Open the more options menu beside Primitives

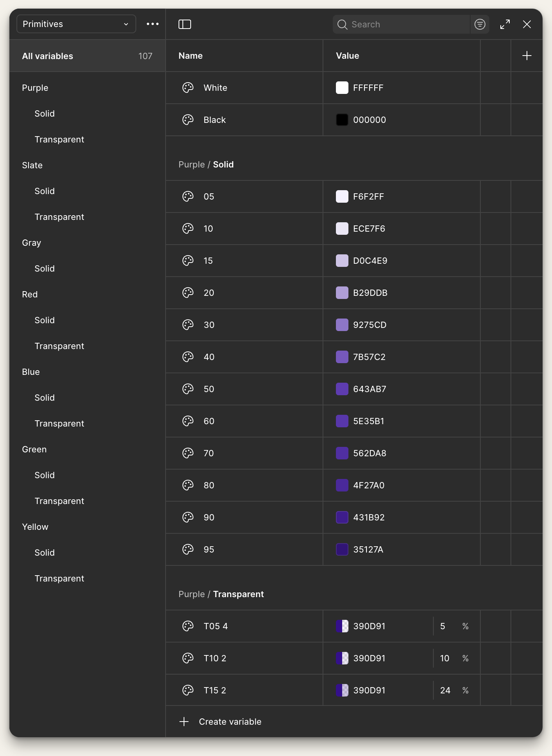152,24
